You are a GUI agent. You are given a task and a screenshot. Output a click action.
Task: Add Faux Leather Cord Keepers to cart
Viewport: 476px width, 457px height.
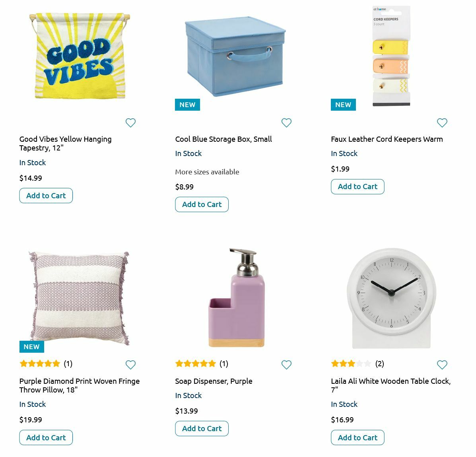pos(357,187)
